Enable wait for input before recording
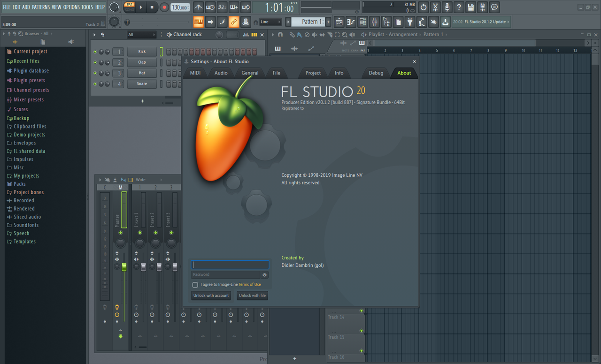Image resolution: width=601 pixels, height=364 pixels. tap(210, 7)
